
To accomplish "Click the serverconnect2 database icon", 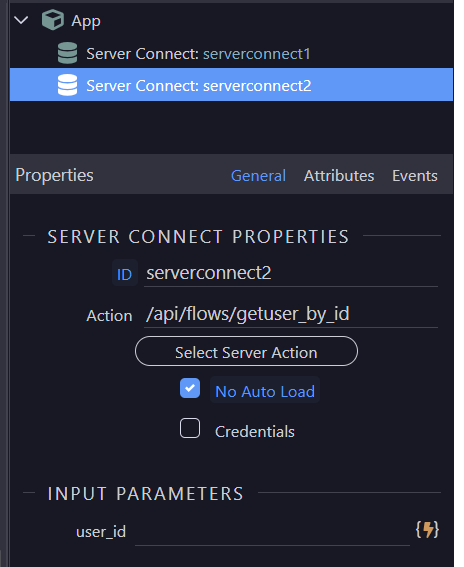I will 68,85.
